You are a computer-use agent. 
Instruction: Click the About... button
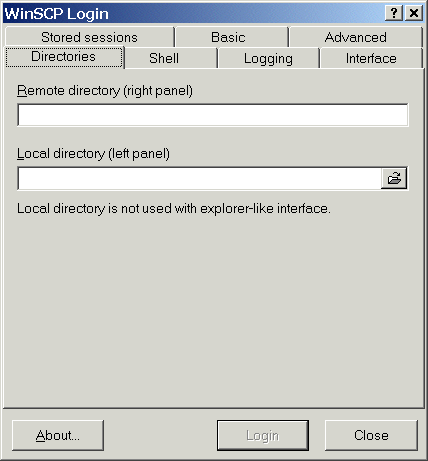point(58,435)
